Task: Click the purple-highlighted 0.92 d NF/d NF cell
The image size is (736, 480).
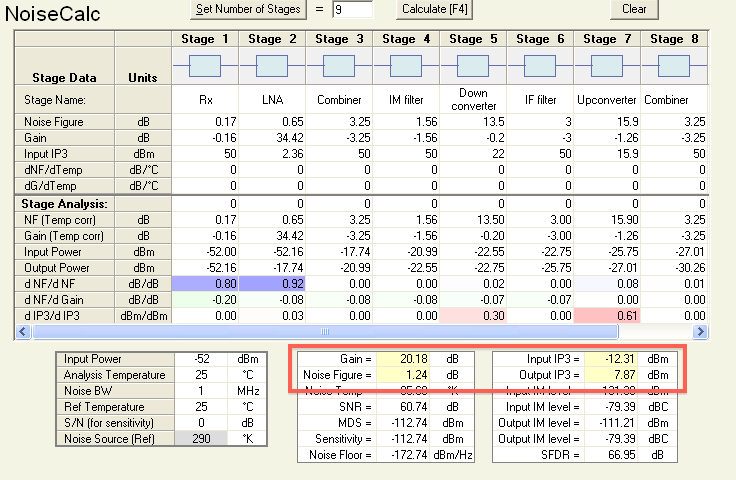Action: (272, 284)
